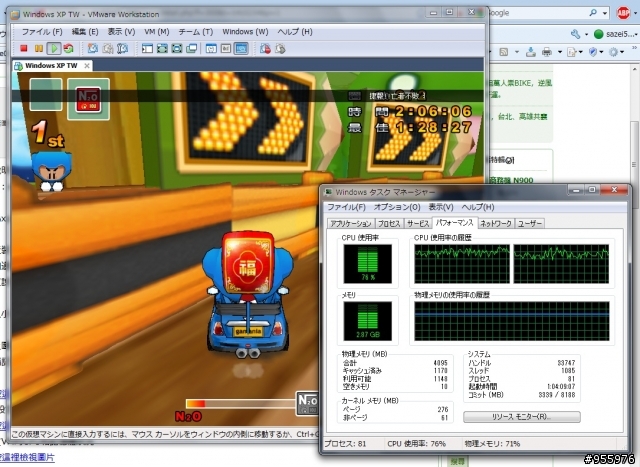
Task: Power on the VM with the green play icon
Action: click(x=53, y=49)
